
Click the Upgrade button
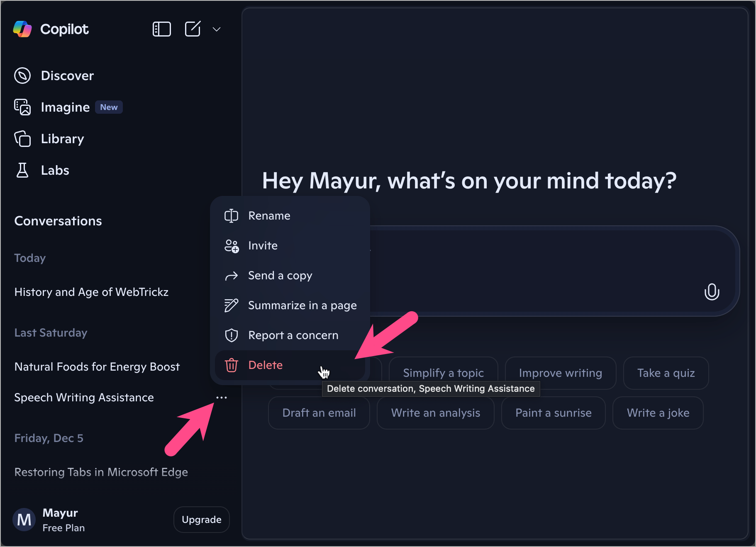pyautogui.click(x=201, y=520)
